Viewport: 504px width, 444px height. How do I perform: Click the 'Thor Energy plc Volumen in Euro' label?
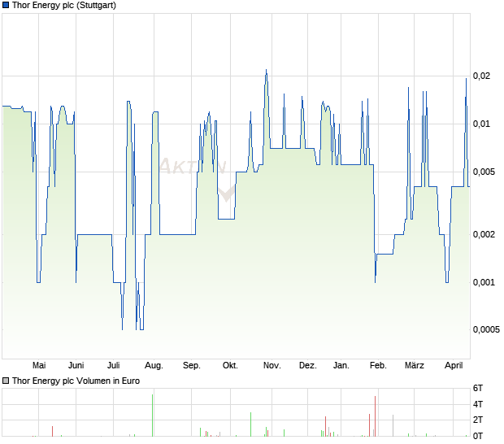[76, 381]
